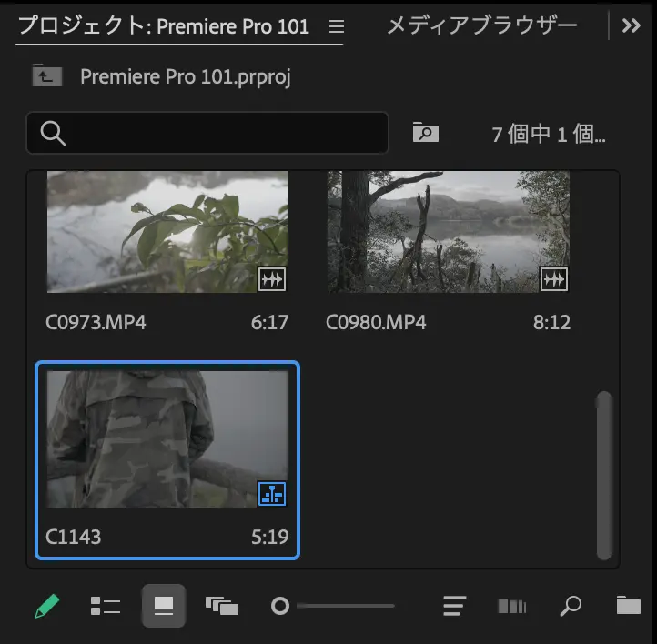This screenshot has height=644, width=657.
Task: Click the project panel vertical scrollbar
Action: point(604,475)
